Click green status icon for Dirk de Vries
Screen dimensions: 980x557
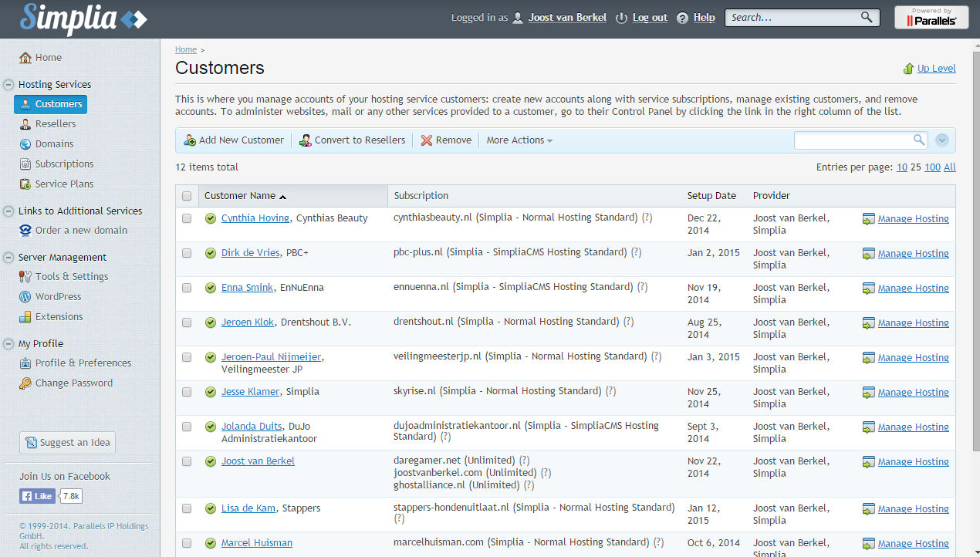click(x=211, y=253)
